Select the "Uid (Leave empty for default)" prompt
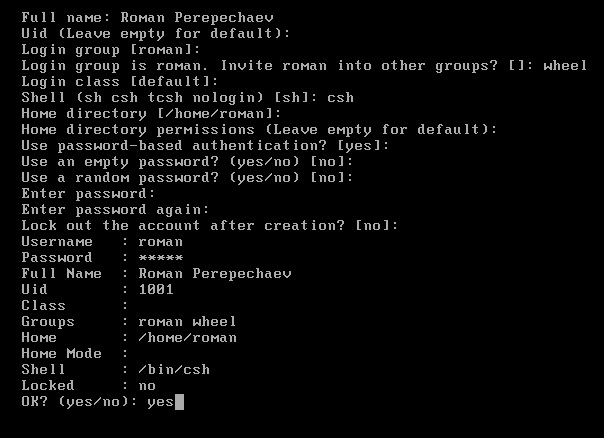Screen dimensions: 604x438 (155, 34)
